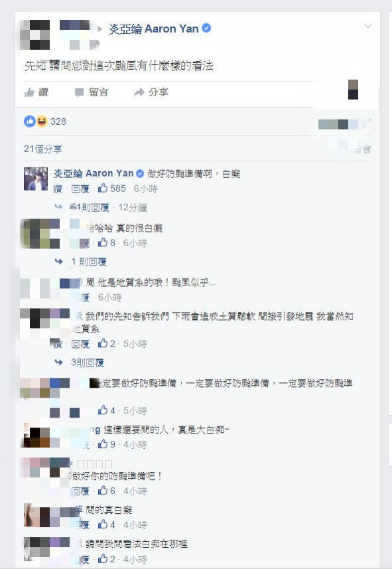The image size is (392, 569).
Task: Click 回覆 under 做好你的防颱準備吧 comment
Action: click(x=80, y=491)
